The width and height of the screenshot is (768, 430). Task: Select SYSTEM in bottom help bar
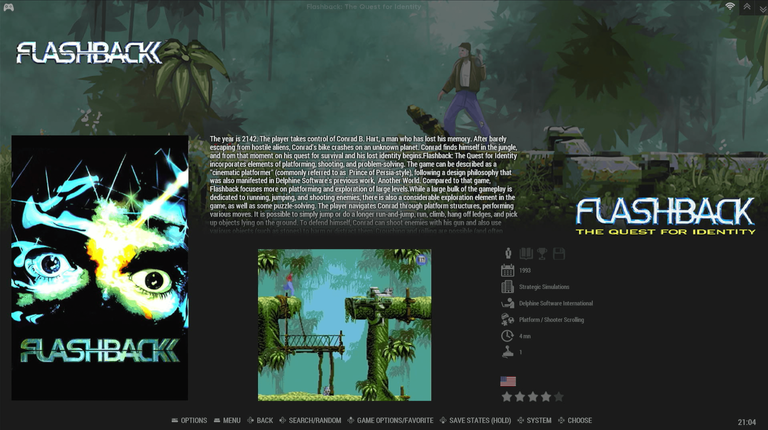tap(539, 420)
